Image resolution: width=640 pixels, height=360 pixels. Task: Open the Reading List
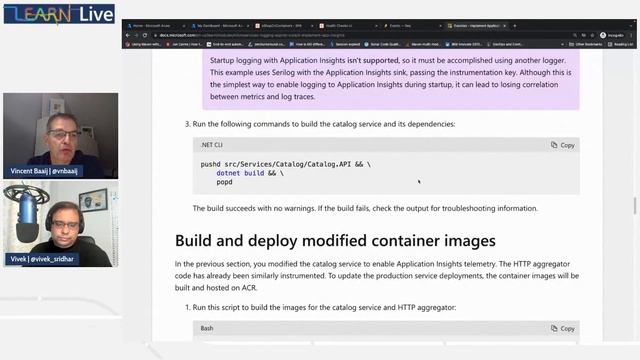[x=620, y=44]
